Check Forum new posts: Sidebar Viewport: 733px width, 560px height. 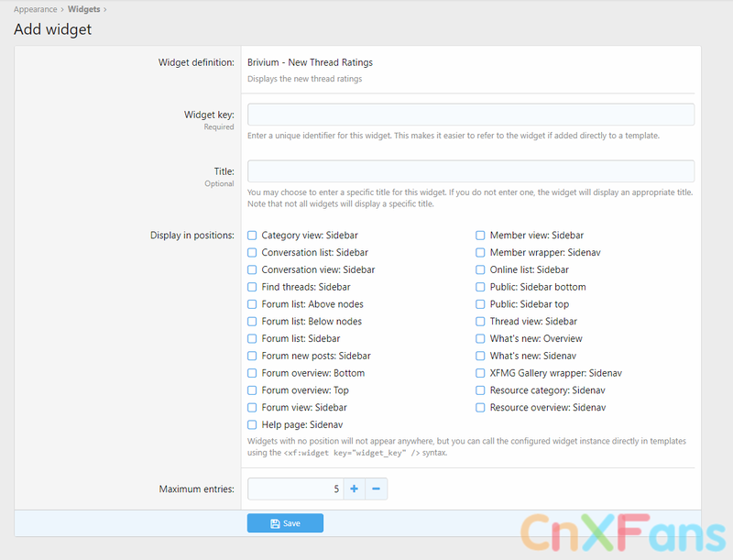tap(252, 356)
